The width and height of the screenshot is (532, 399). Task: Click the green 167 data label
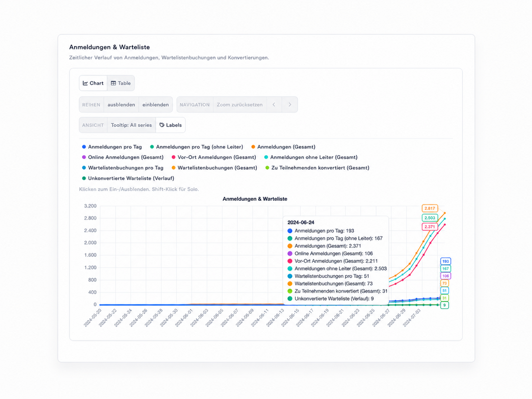tap(445, 268)
